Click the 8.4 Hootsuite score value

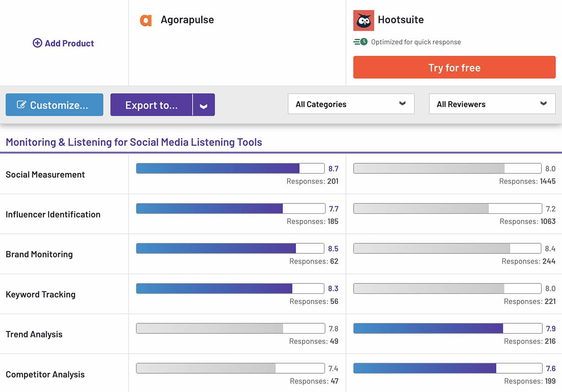click(x=551, y=249)
